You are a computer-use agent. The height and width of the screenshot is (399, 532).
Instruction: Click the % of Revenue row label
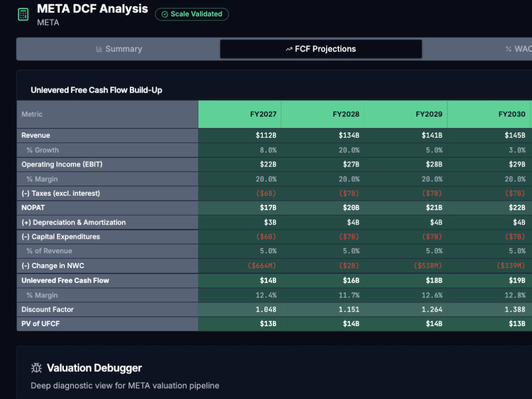coord(49,251)
